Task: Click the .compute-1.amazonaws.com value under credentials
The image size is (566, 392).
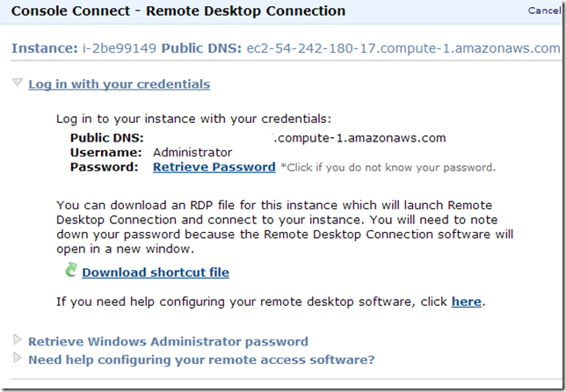Action: tap(360, 137)
